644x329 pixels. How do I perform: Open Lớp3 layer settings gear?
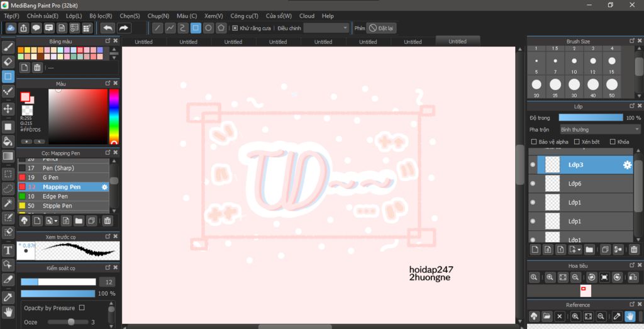[x=627, y=165]
